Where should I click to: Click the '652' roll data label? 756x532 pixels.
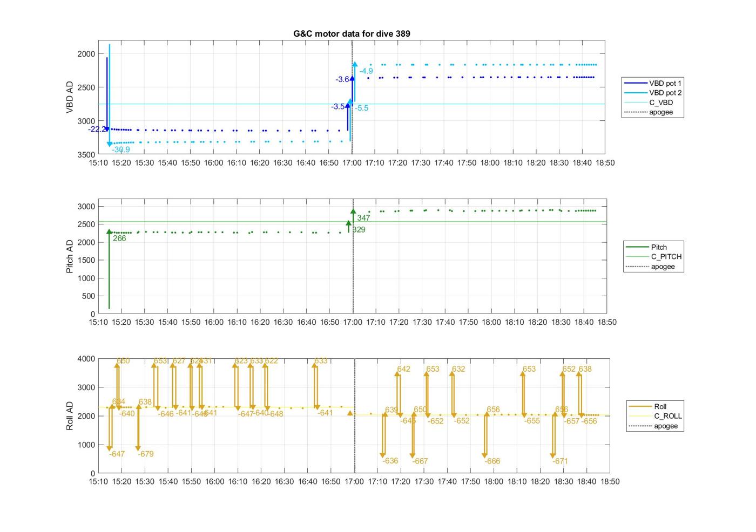569,369
